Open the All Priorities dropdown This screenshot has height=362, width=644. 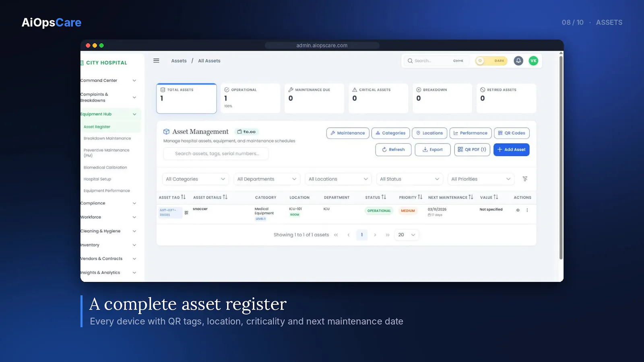tap(481, 179)
